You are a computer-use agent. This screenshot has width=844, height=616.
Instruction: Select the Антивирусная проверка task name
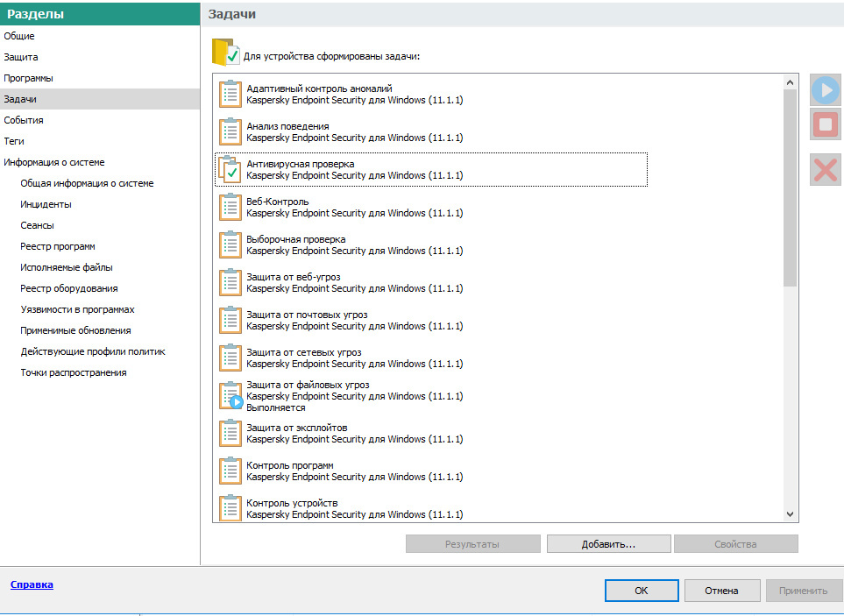click(301, 164)
